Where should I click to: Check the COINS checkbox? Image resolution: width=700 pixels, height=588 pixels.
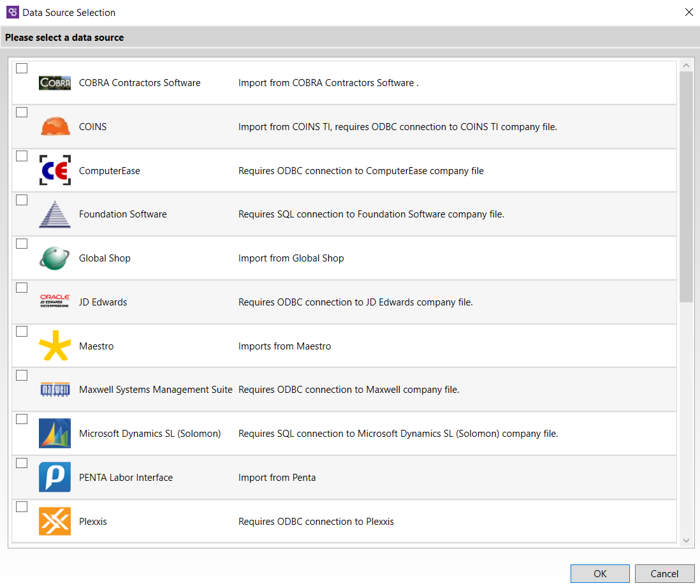click(x=22, y=112)
